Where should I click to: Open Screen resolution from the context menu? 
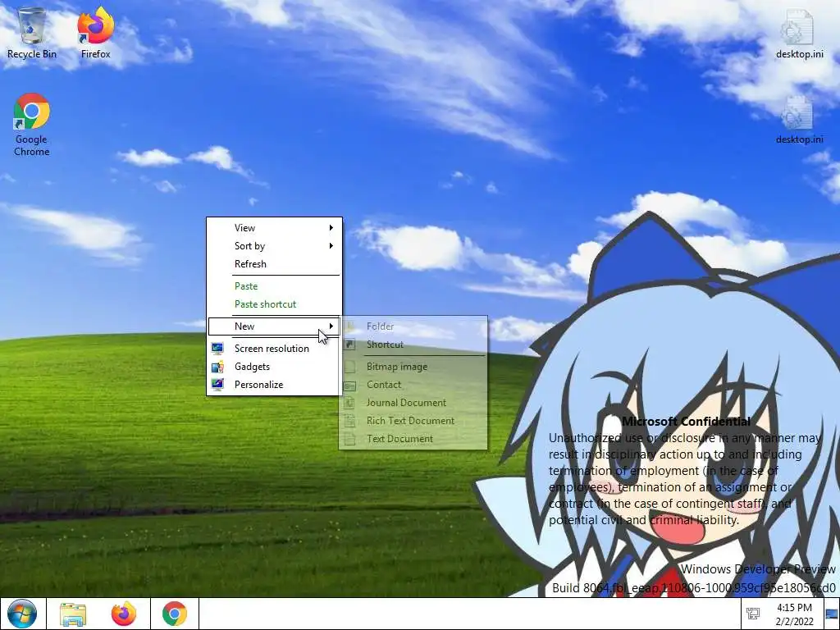click(274, 348)
